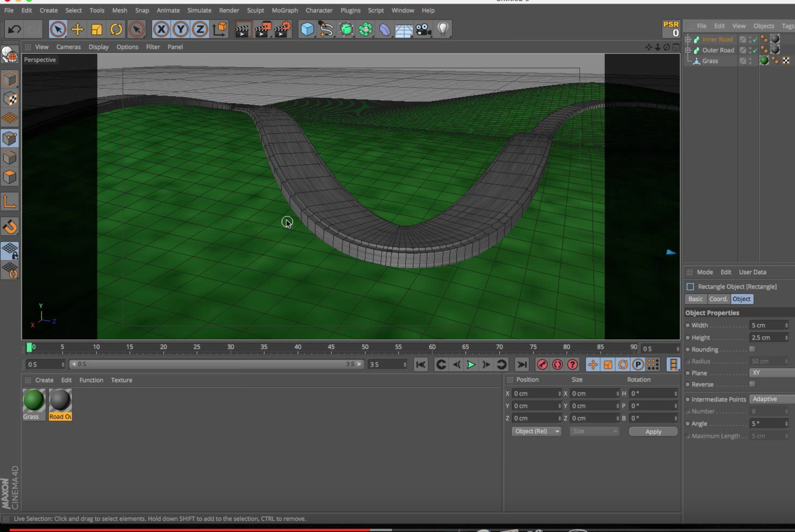
Task: Open the Object (Rel) dropdown
Action: [x=537, y=431]
